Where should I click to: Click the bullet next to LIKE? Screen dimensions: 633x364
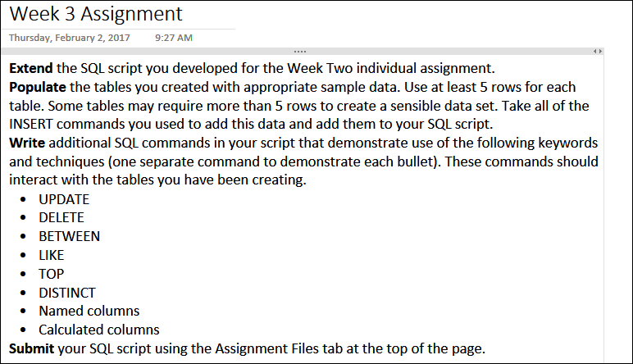pos(25,256)
